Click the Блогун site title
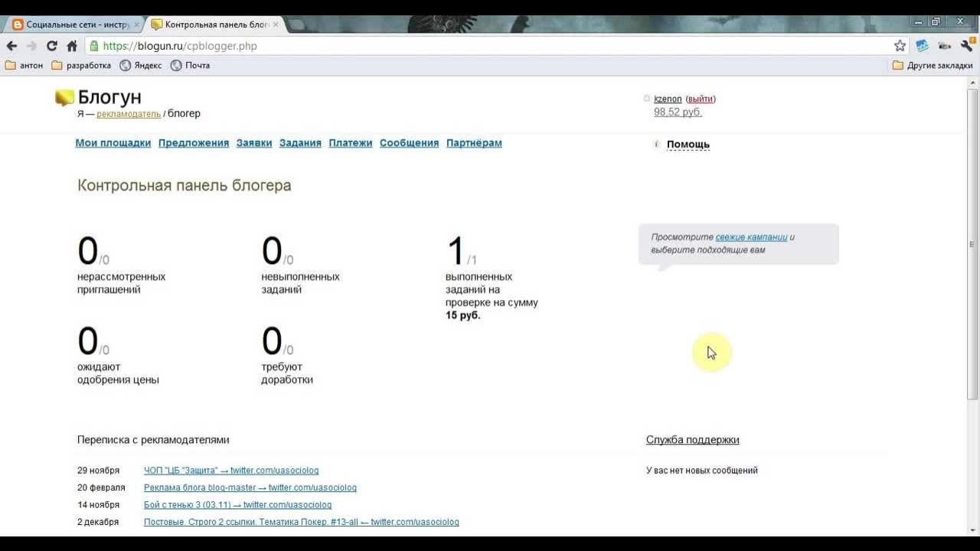 pyautogui.click(x=109, y=97)
